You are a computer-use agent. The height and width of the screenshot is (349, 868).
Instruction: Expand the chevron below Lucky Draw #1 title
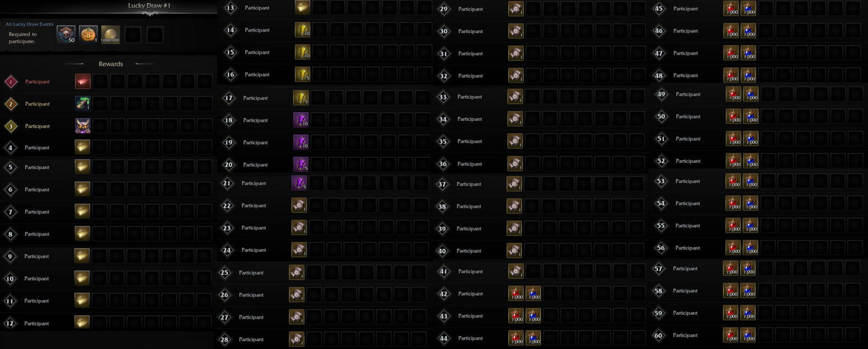[150, 14]
